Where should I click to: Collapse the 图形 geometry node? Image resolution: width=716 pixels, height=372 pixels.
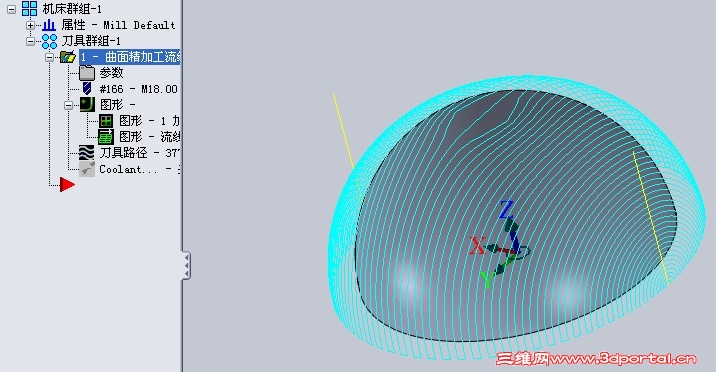tap(68, 105)
